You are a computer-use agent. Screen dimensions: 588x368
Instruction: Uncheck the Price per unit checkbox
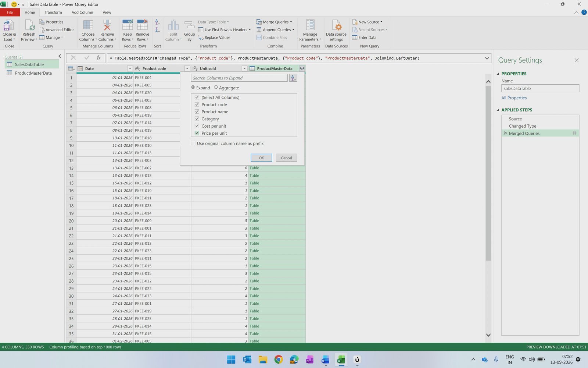pyautogui.click(x=197, y=133)
